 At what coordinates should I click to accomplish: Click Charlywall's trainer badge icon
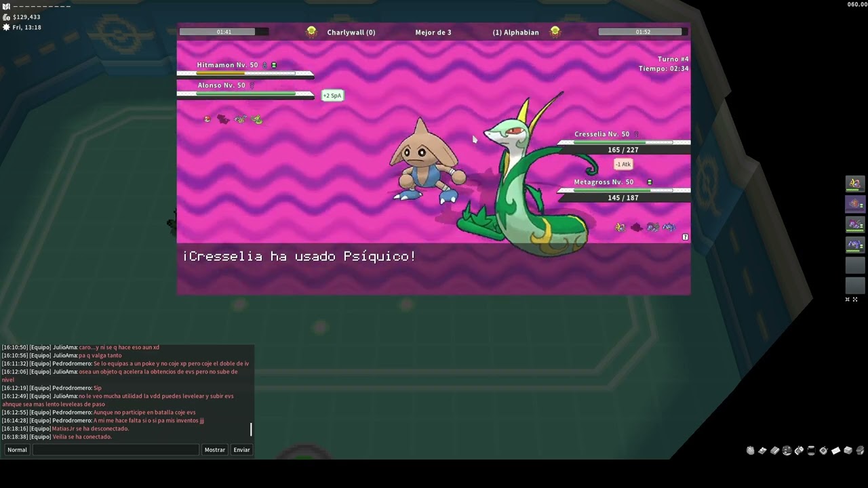coord(311,32)
